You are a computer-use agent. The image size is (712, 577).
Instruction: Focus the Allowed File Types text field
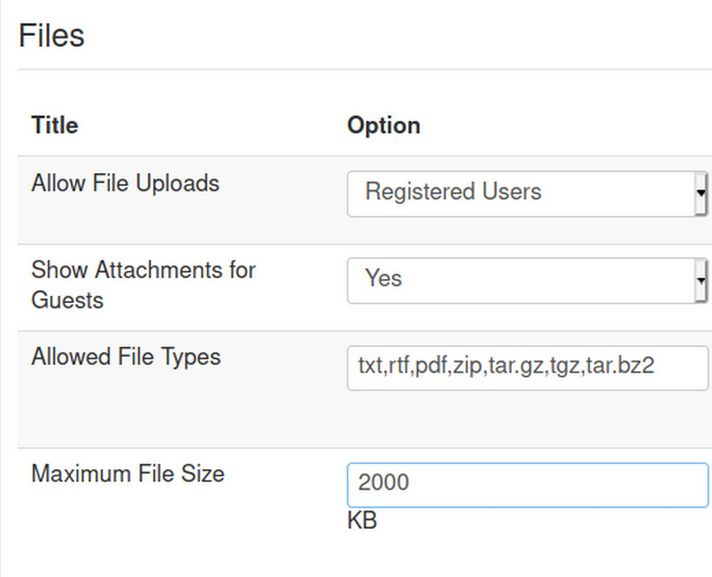pyautogui.click(x=527, y=367)
